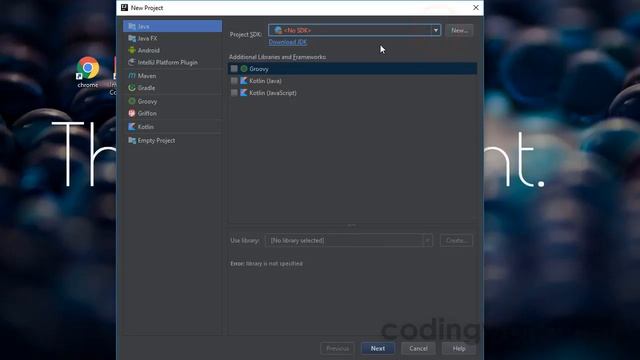Click the splitter handle below frameworks list
Viewport: 640px width, 360px height.
point(352,225)
